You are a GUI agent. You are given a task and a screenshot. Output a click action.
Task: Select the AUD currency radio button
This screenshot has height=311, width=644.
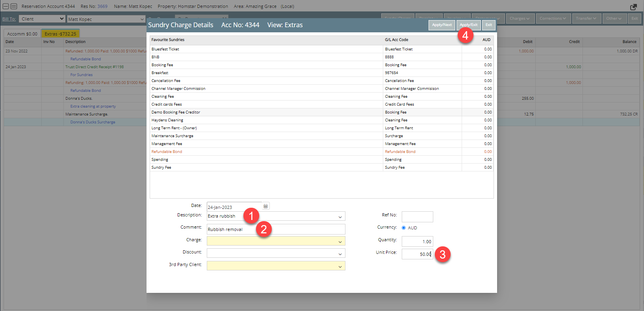[404, 228]
